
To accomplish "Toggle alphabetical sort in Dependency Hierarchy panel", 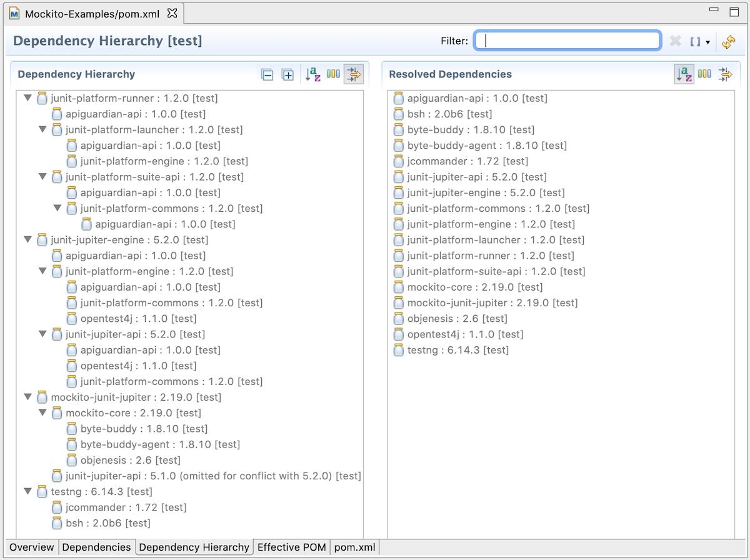I will pyautogui.click(x=312, y=74).
